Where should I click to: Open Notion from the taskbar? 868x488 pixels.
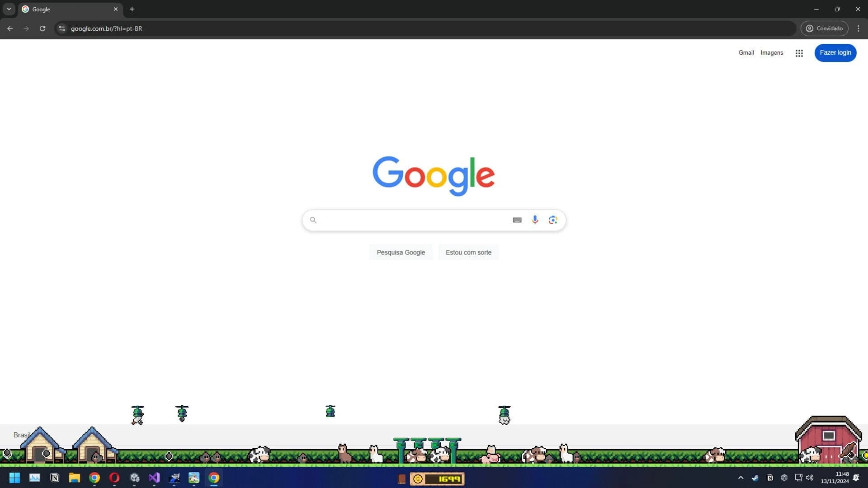(55, 478)
